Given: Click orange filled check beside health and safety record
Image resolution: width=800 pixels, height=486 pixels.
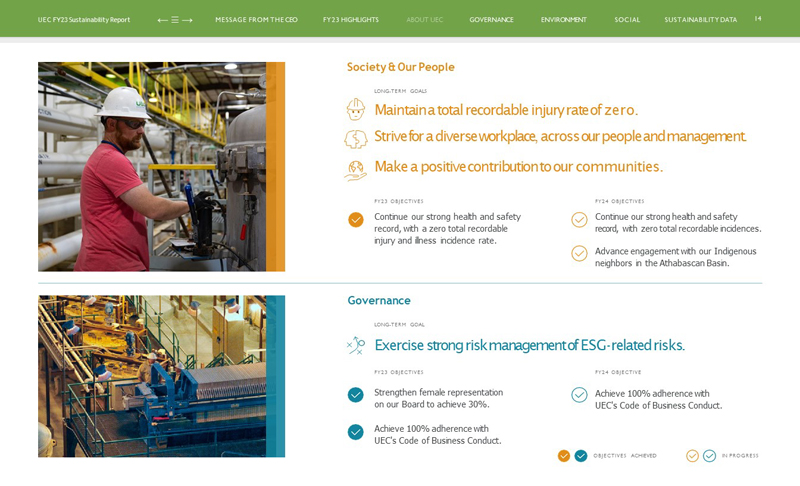Looking at the screenshot, I should [x=355, y=220].
